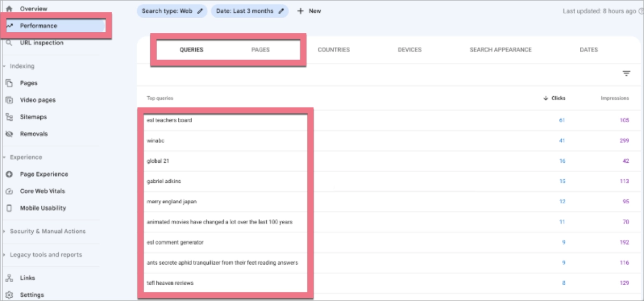
Task: Click the Performance trend icon
Action: pos(9,26)
